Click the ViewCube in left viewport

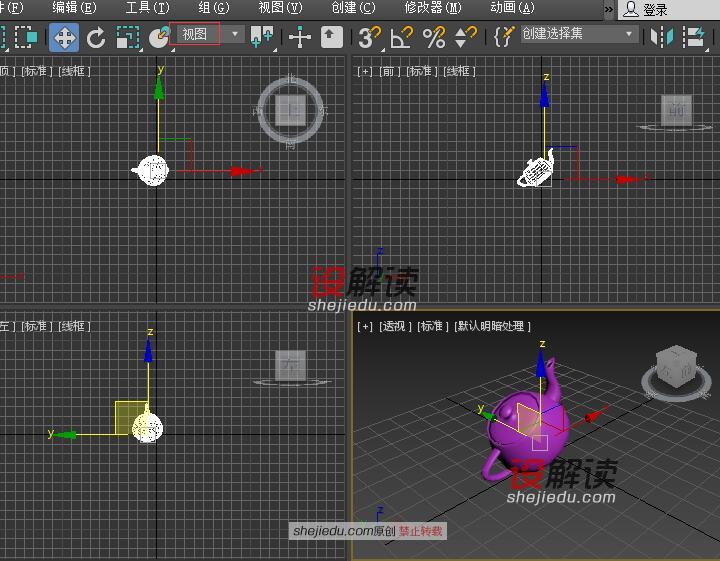click(x=290, y=366)
